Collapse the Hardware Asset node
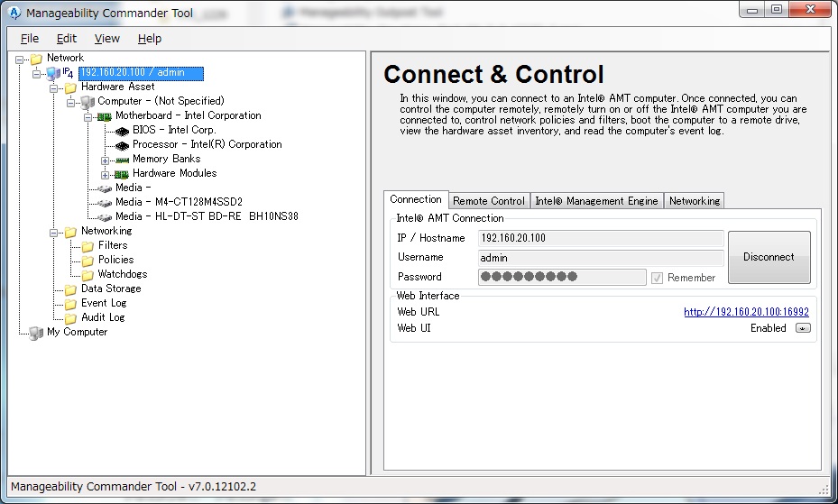Image resolution: width=838 pixels, height=504 pixels. (x=53, y=88)
